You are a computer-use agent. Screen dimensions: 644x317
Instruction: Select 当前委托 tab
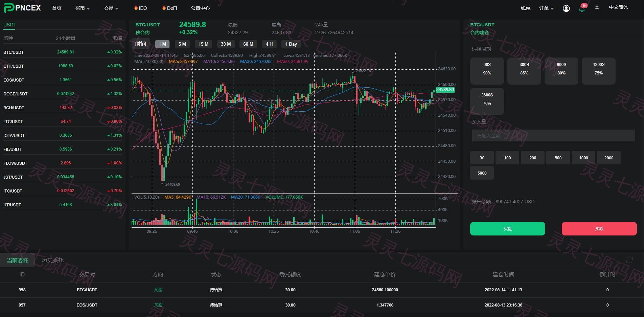tap(18, 260)
